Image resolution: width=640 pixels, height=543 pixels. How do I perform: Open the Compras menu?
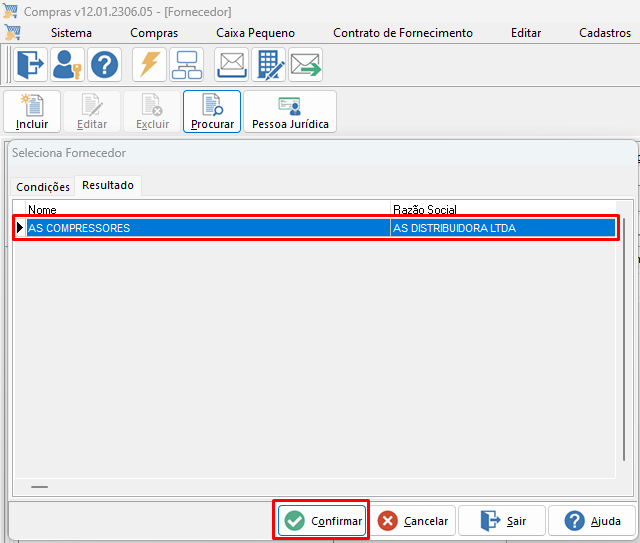click(x=154, y=33)
